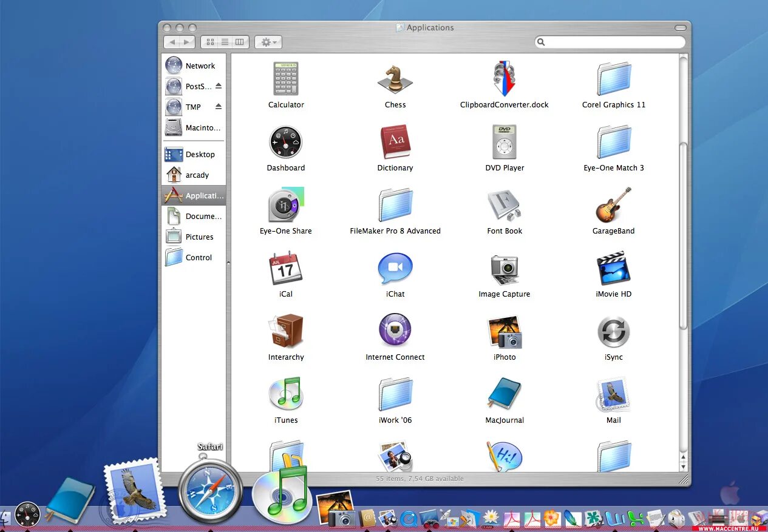Open the Corel Graphics 11 folder
768x532 pixels.
(614, 79)
